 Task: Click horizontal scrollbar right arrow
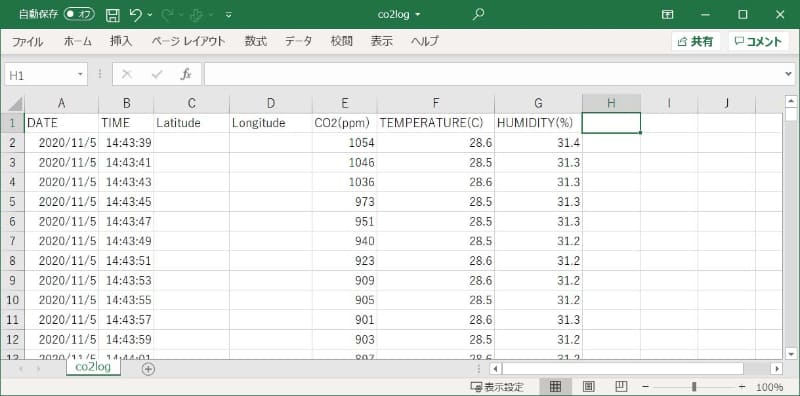point(777,368)
